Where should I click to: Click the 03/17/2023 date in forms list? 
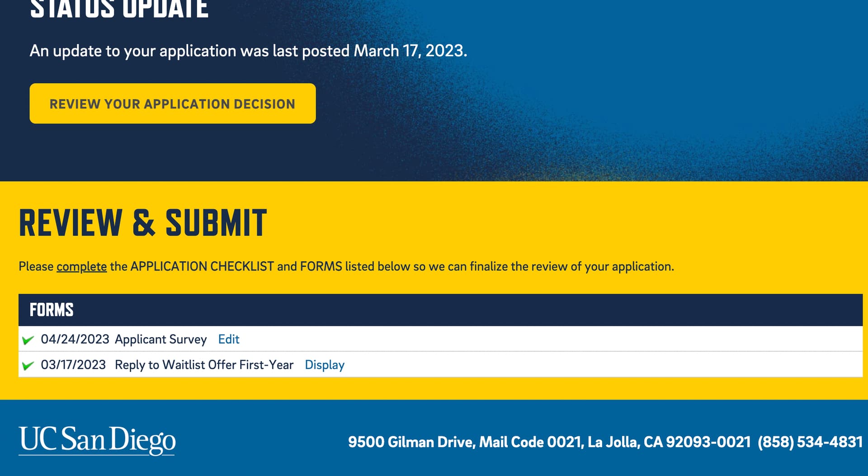point(73,365)
